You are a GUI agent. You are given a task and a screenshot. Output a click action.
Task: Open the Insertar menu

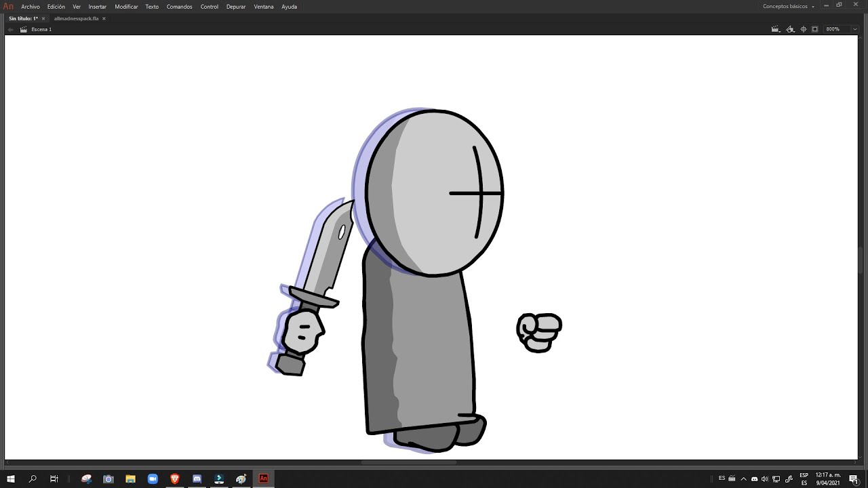tap(98, 6)
